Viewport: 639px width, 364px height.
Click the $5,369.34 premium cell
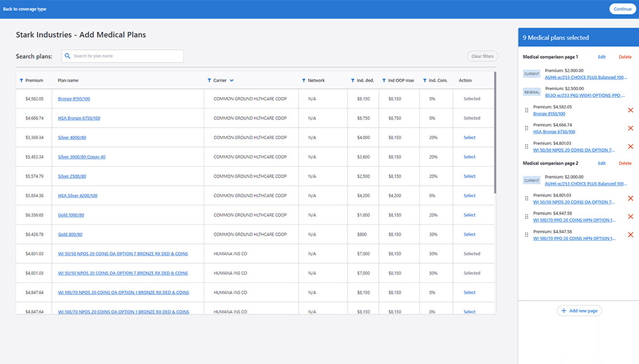(x=35, y=138)
